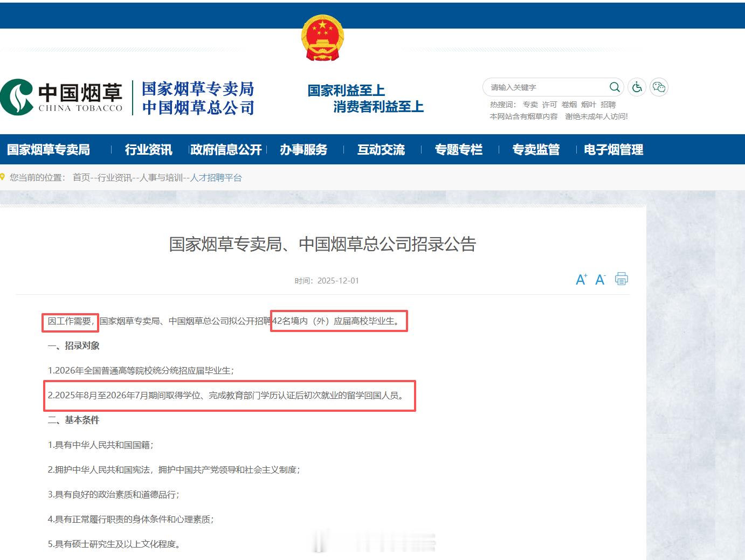Click the 中国烟草 China Tobacco logo
This screenshot has height=560, width=745.
pos(62,97)
